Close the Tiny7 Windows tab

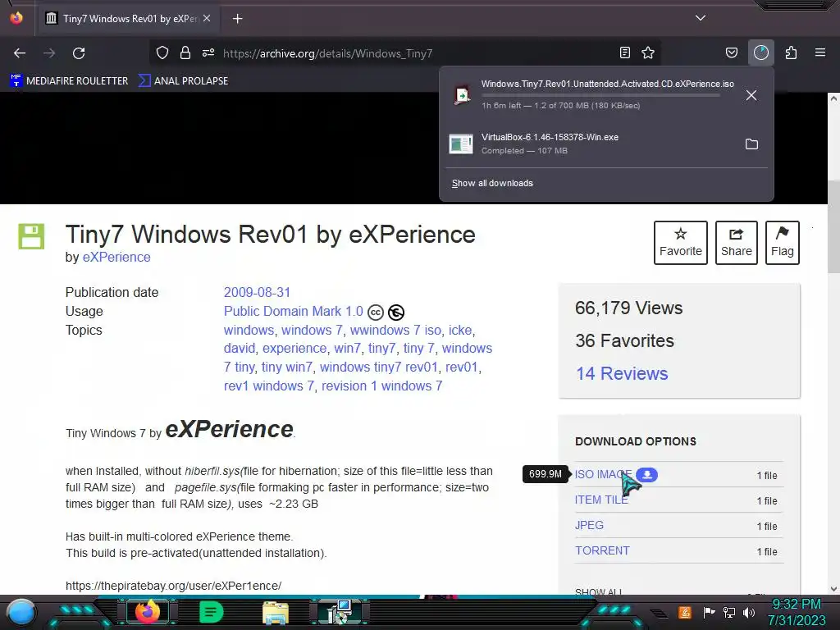click(207, 18)
